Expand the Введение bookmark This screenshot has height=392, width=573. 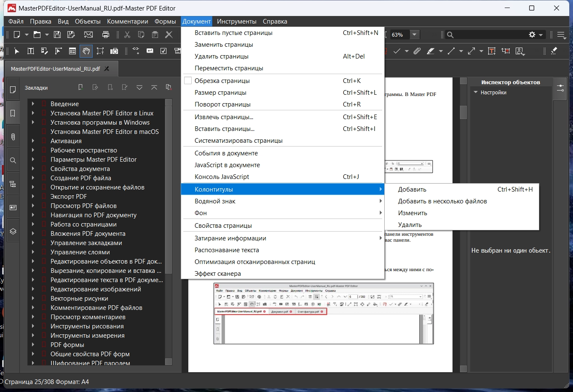pyautogui.click(x=33, y=104)
